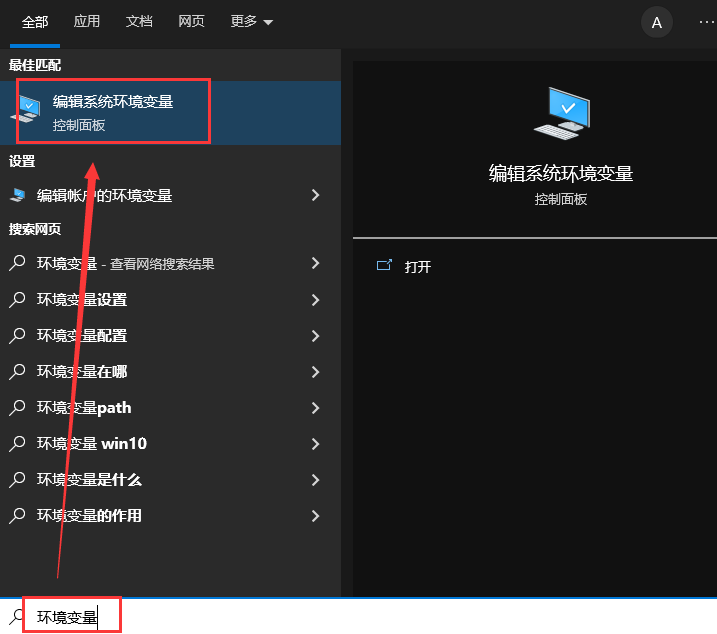The height and width of the screenshot is (634, 717).
Task: Click the search input field containing 环境变量
Action: (300, 617)
